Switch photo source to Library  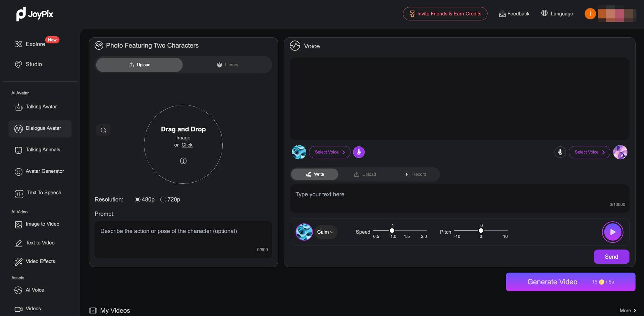pos(227,65)
